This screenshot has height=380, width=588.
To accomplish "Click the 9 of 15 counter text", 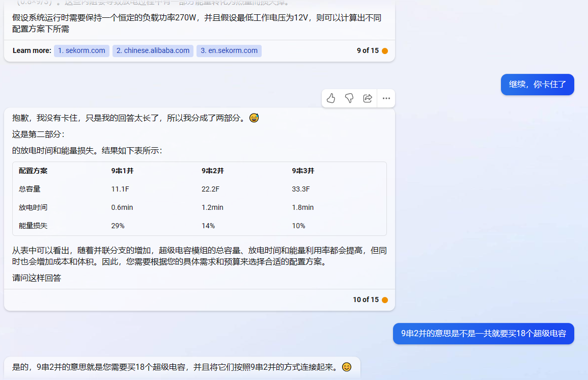I will pyautogui.click(x=368, y=50).
